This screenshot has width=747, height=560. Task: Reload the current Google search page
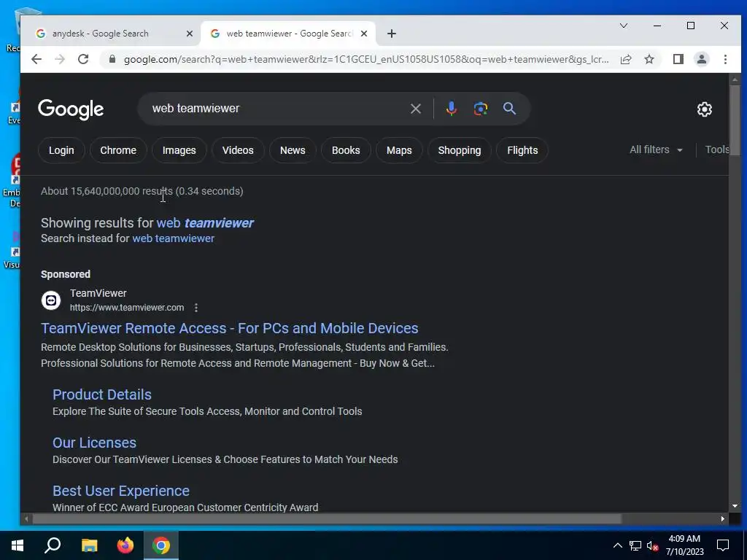[83, 59]
